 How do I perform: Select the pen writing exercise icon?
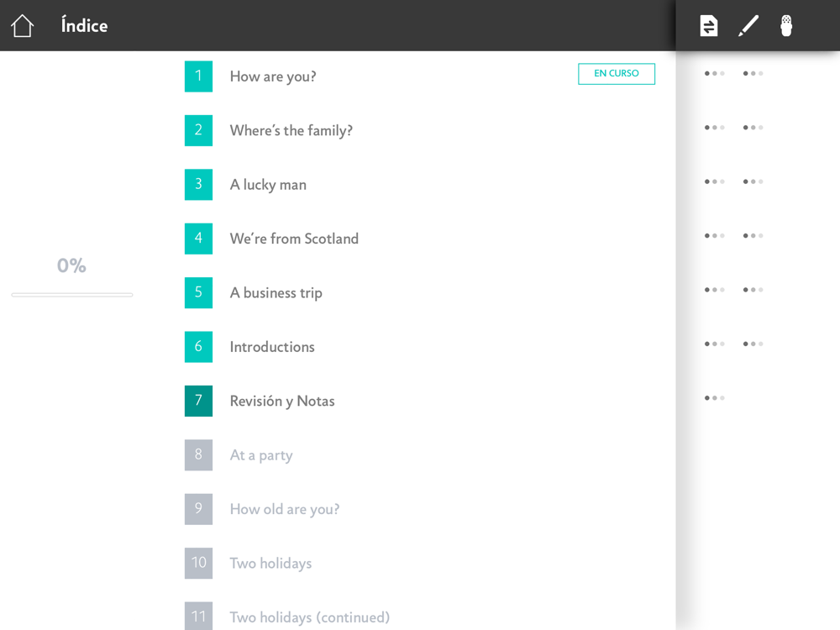748,26
